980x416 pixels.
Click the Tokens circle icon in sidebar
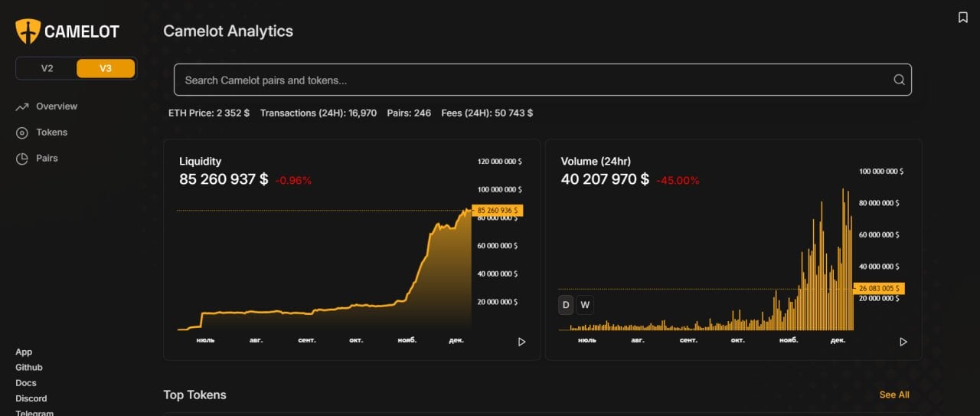pos(22,133)
